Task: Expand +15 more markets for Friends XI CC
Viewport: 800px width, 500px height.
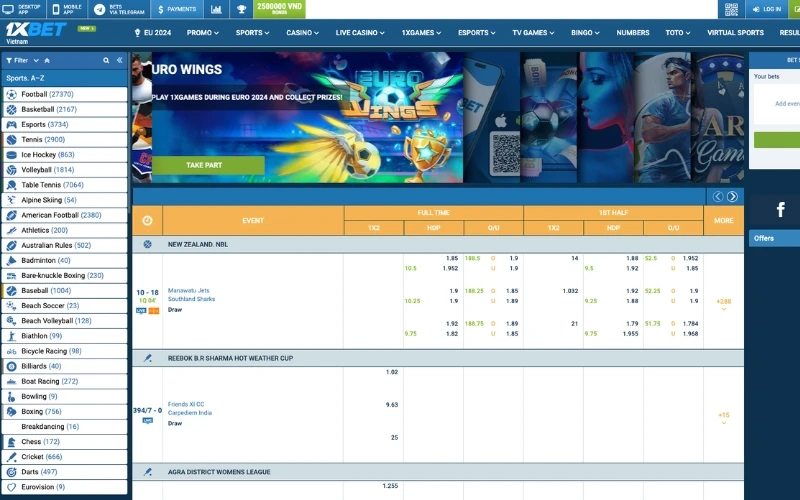Action: [x=723, y=418]
